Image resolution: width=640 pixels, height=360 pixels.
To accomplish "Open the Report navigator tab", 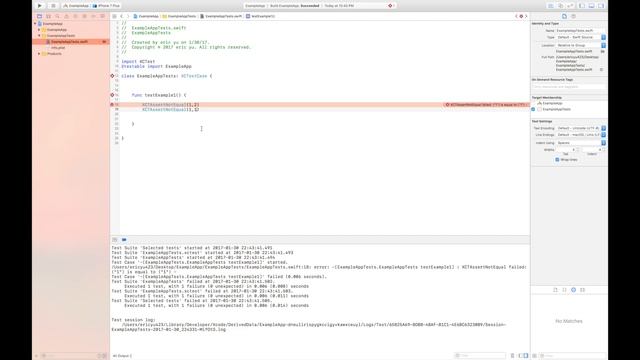I will (x=102, y=16).
